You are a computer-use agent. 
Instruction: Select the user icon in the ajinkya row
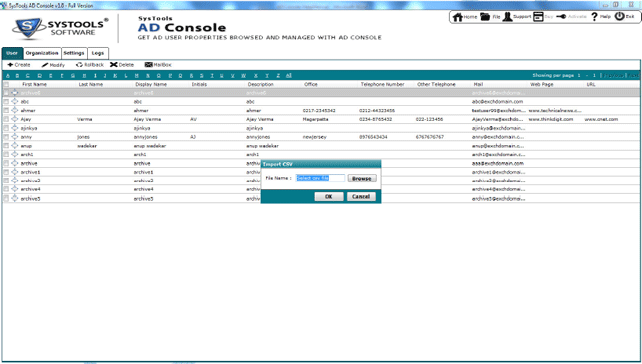[15, 128]
